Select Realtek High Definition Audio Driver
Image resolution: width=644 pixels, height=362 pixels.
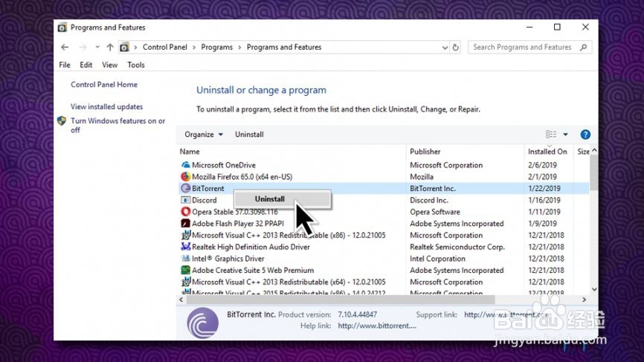pos(251,247)
